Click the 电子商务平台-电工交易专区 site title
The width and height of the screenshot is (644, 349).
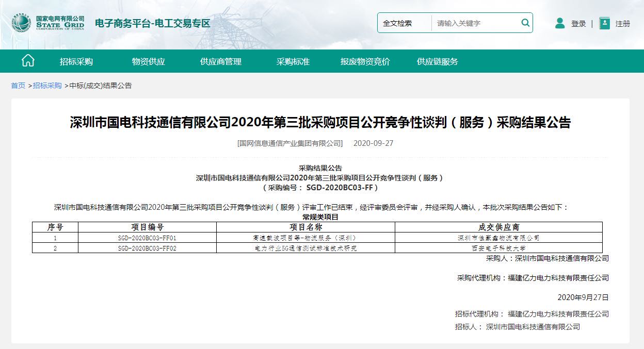pyautogui.click(x=153, y=23)
